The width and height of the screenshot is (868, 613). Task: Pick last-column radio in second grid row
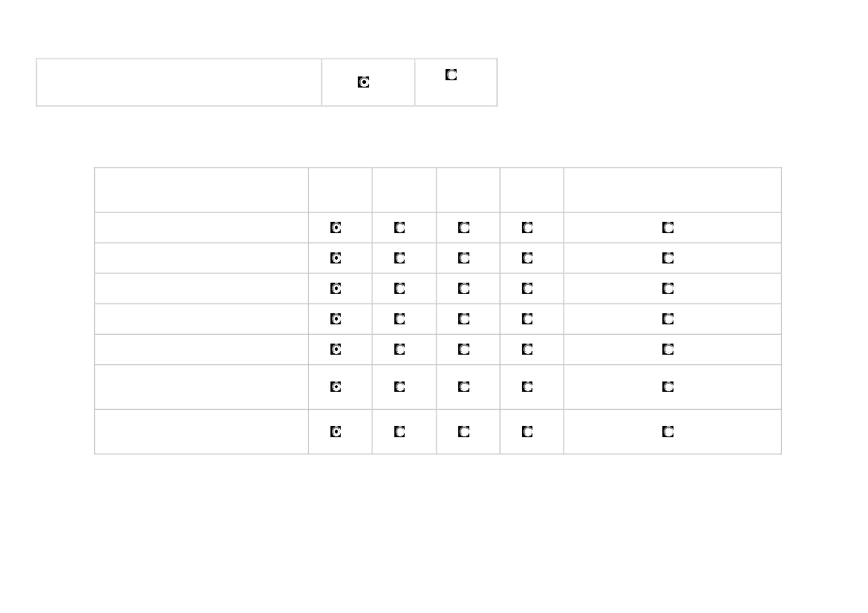668,258
